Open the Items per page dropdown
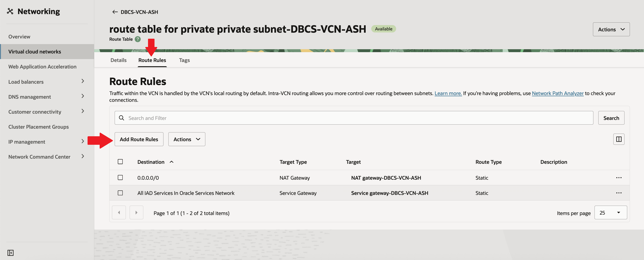Viewport: 644px width, 260px height. 610,213
